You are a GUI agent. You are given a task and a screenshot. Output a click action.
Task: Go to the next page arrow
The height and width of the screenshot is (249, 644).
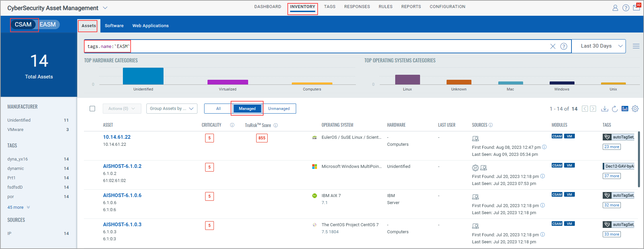(593, 109)
